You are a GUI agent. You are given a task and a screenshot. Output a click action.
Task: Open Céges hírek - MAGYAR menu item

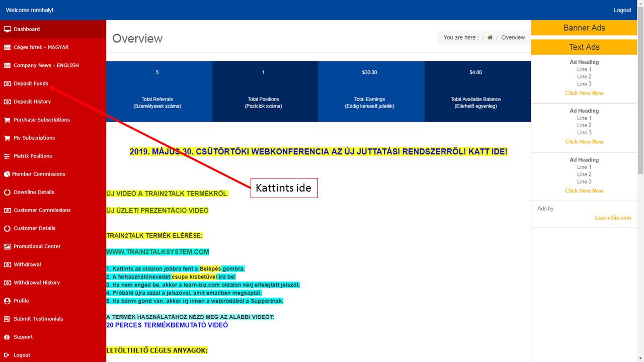(41, 47)
